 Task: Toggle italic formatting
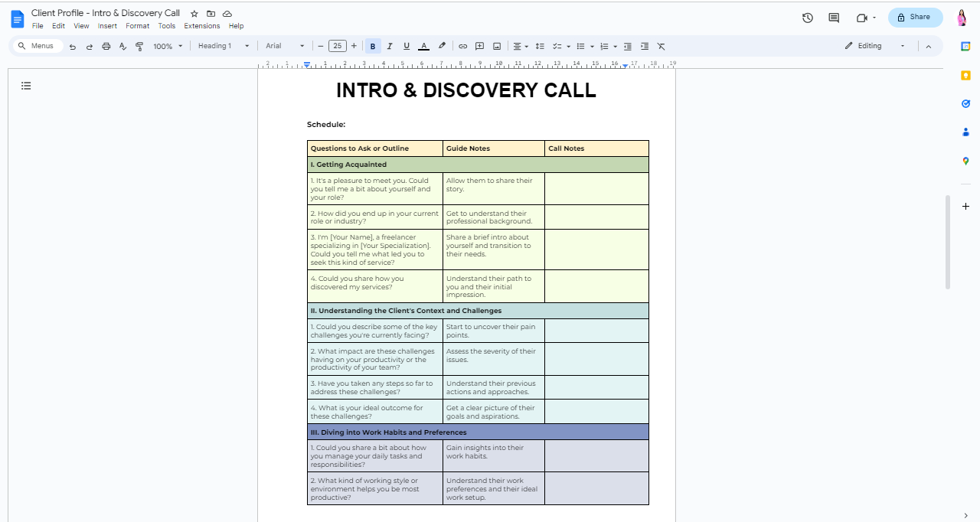390,46
